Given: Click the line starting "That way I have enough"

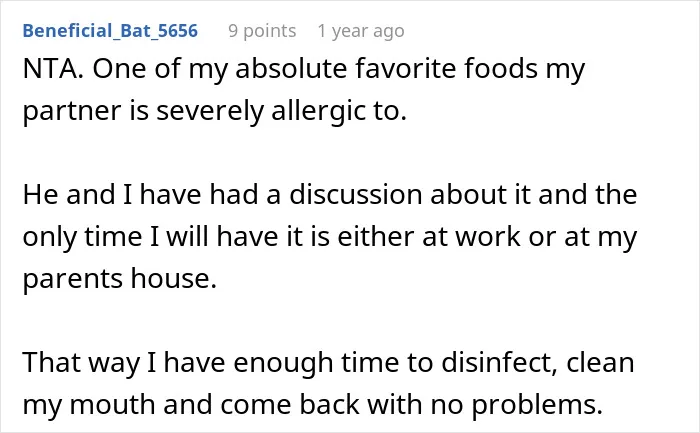Looking at the screenshot, I should click(329, 362).
